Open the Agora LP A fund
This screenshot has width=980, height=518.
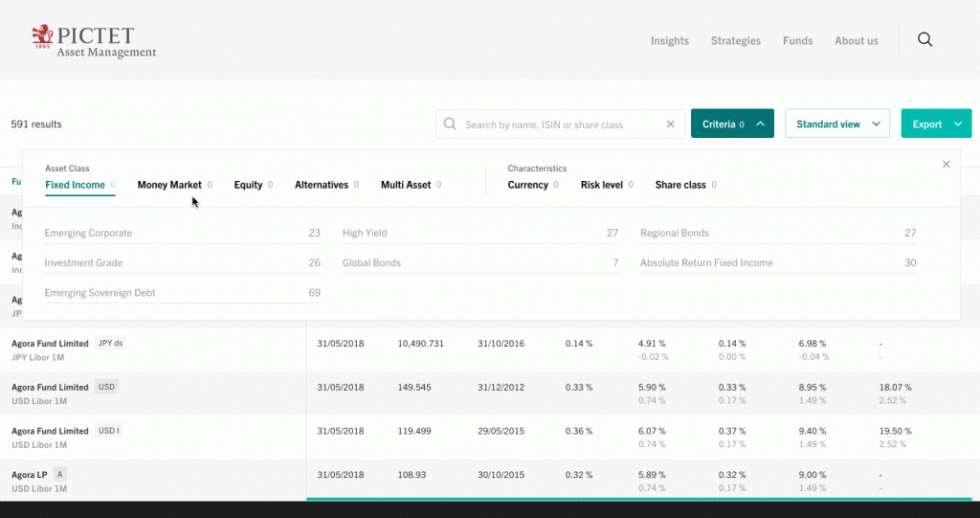click(30, 475)
